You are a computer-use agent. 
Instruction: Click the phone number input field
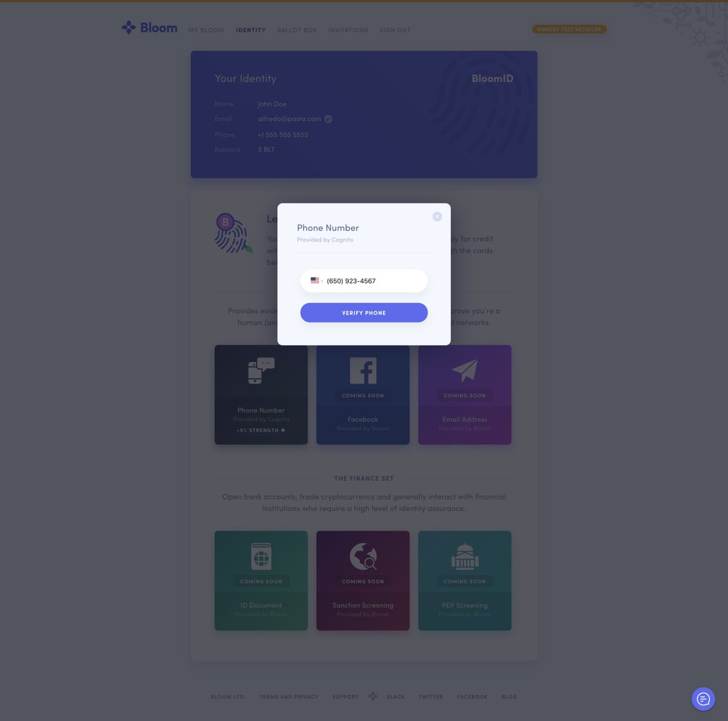(364, 280)
